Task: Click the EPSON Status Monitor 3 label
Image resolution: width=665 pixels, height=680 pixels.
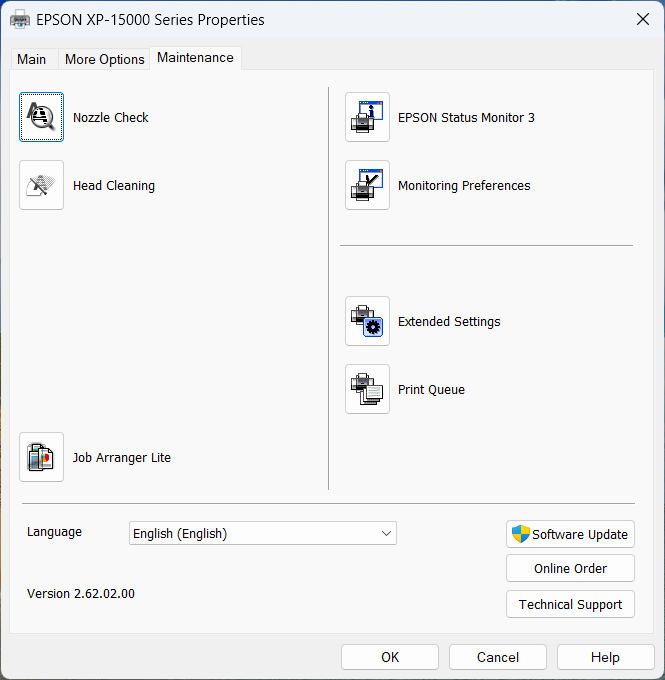Action: coord(466,118)
